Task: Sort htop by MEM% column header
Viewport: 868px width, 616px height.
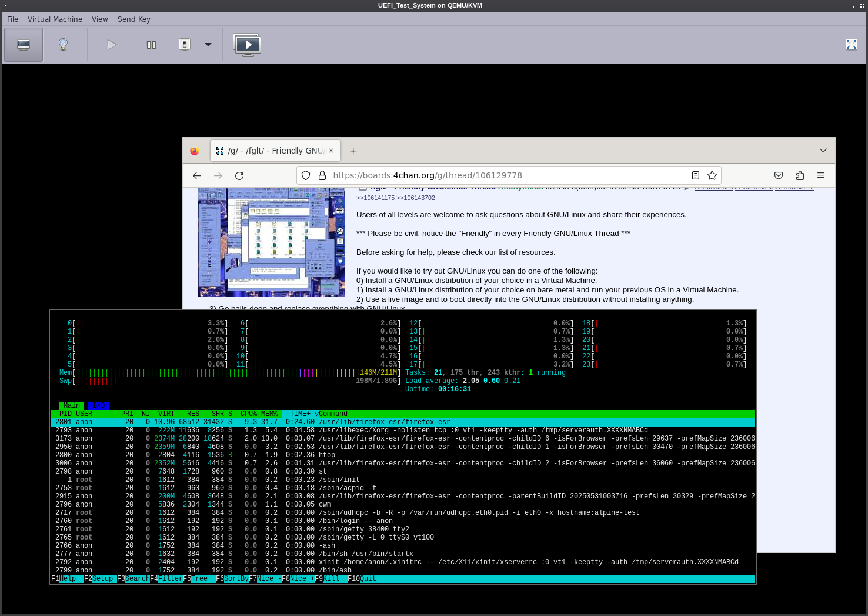Action: [x=269, y=414]
